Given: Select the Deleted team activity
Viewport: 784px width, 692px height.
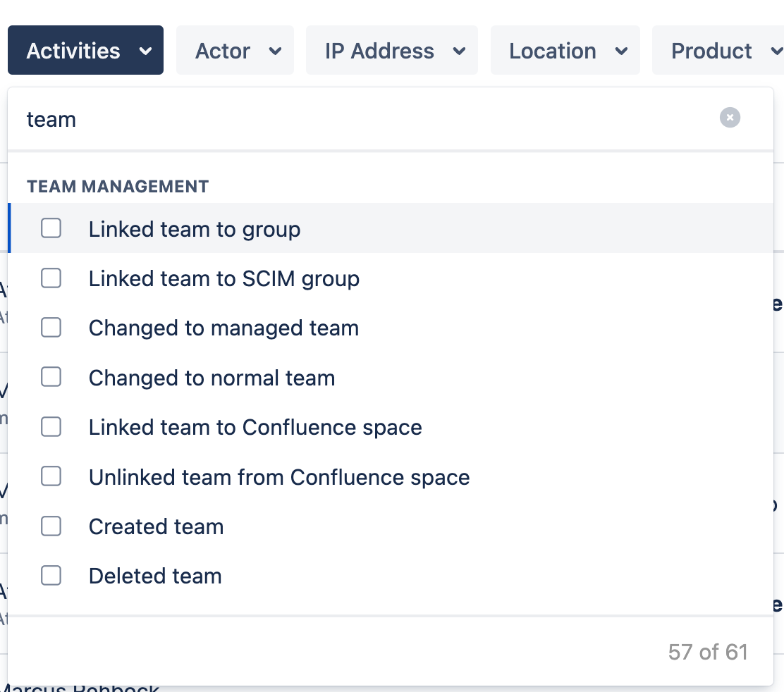Looking at the screenshot, I should [x=51, y=575].
